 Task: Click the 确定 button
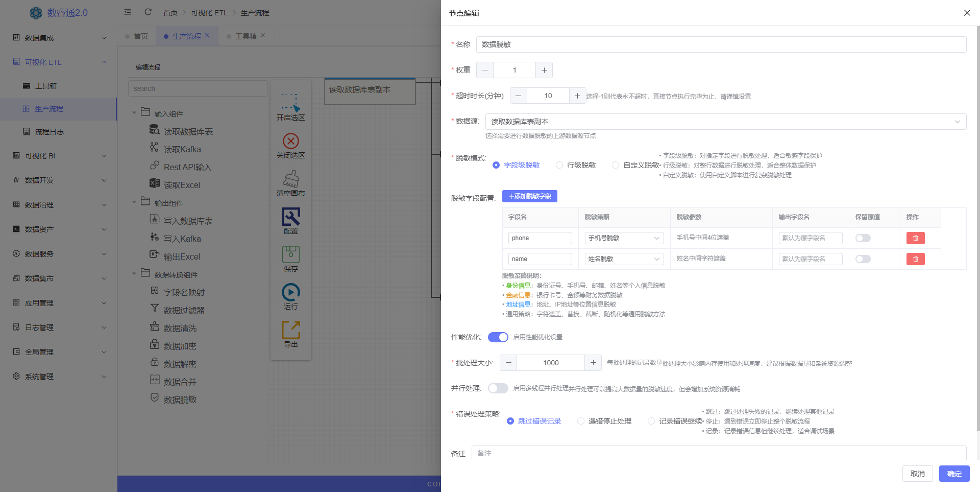[954, 474]
